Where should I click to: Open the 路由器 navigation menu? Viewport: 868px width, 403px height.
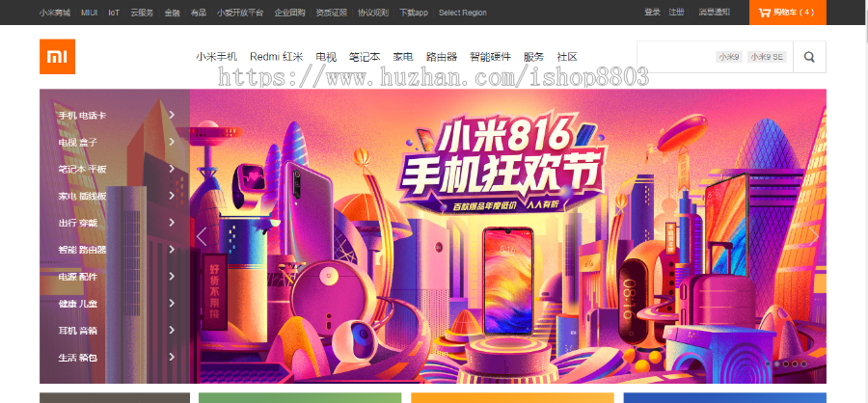(x=442, y=57)
